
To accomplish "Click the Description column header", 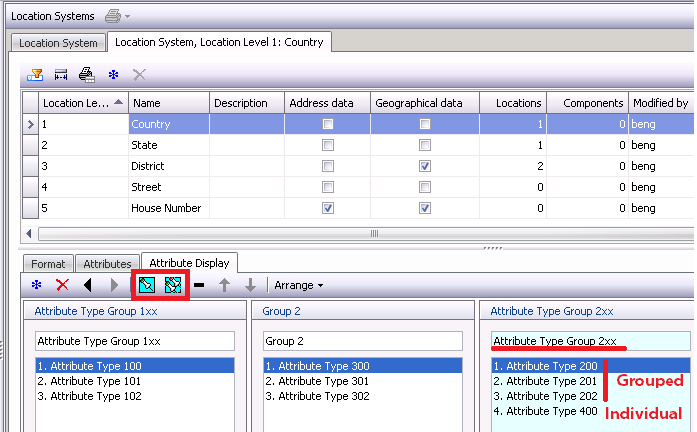I will point(247,103).
